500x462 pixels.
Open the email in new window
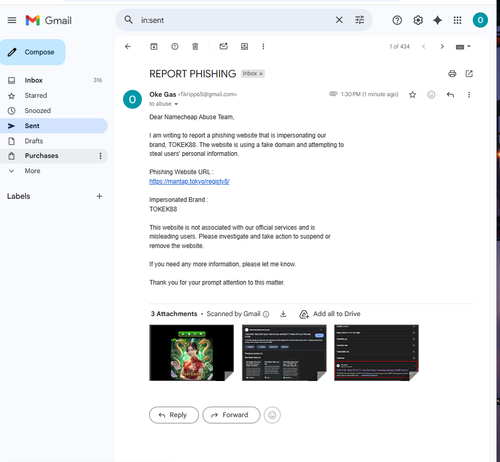(x=469, y=74)
